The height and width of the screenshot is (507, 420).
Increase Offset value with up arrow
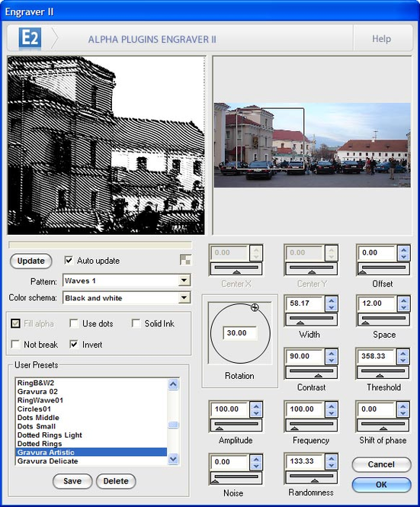[403, 249]
